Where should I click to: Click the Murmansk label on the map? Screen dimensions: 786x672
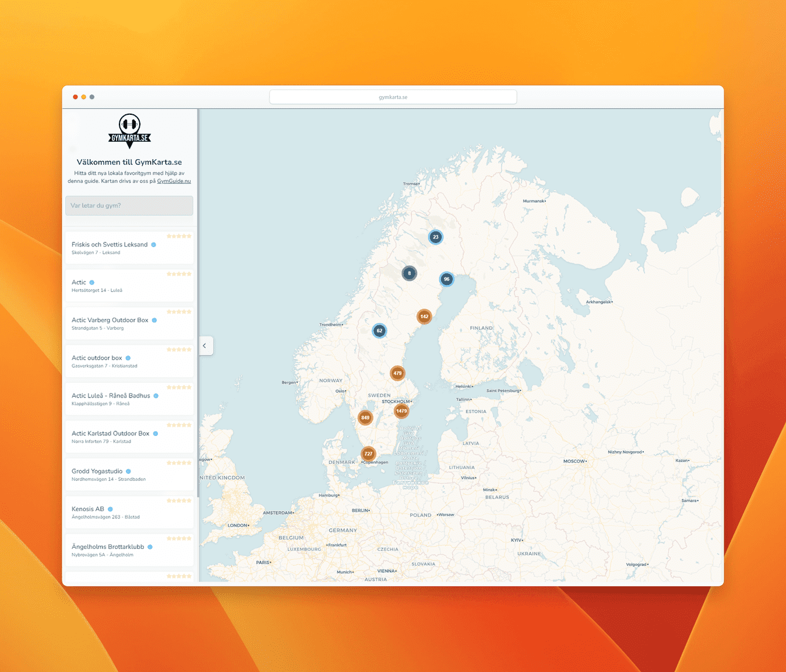pos(534,201)
